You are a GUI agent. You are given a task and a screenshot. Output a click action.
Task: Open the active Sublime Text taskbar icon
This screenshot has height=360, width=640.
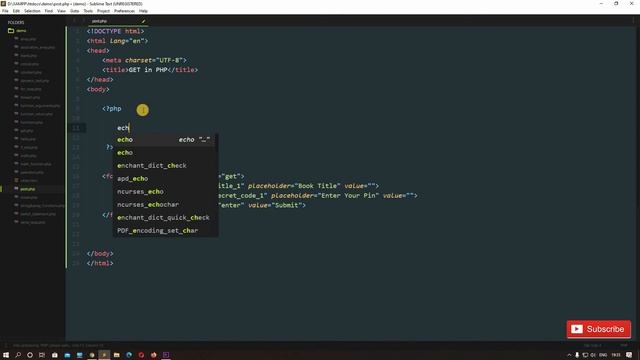(104, 355)
